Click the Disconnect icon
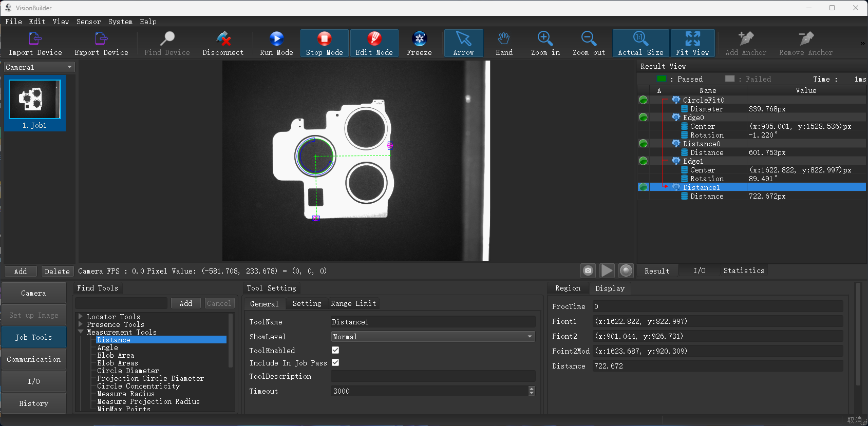This screenshot has width=868, height=426. (223, 39)
